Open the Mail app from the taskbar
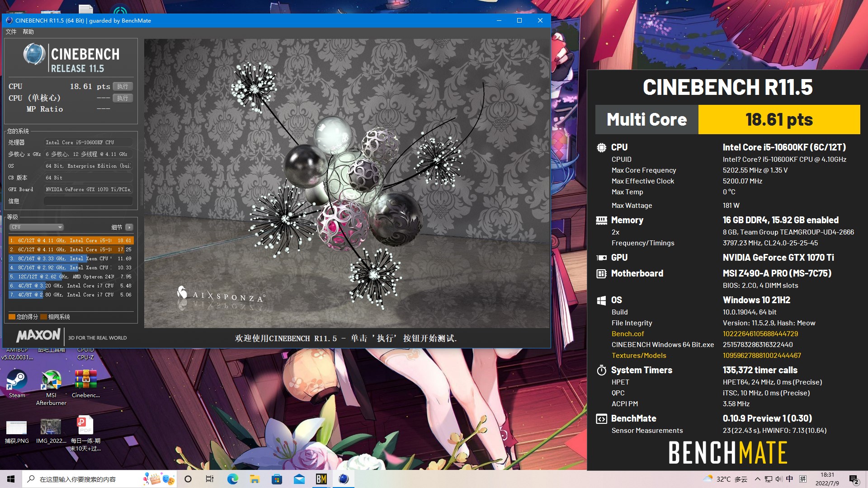Image resolution: width=868 pixels, height=488 pixels. [299, 479]
